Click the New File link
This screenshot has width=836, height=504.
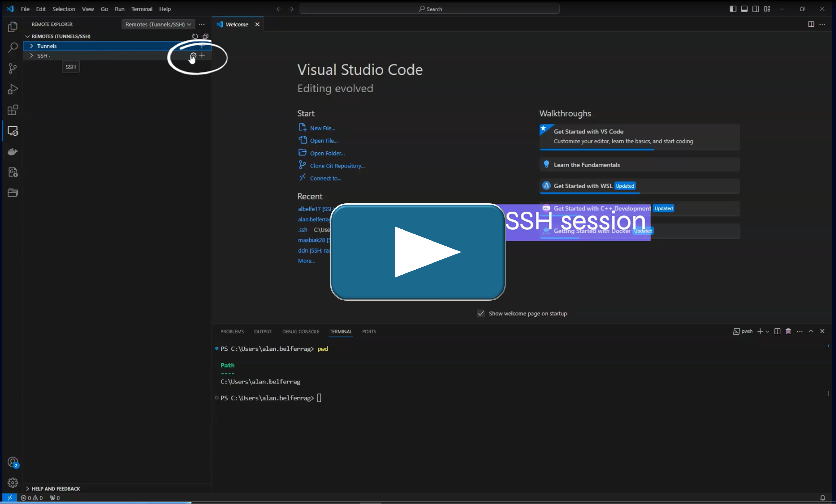(322, 128)
